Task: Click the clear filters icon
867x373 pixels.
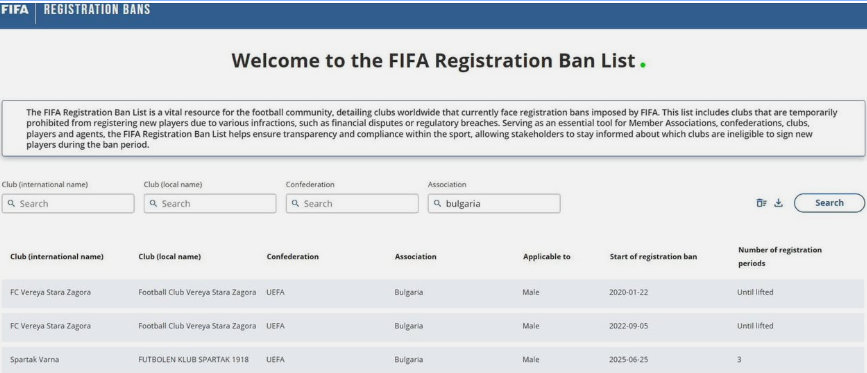Action: [761, 203]
